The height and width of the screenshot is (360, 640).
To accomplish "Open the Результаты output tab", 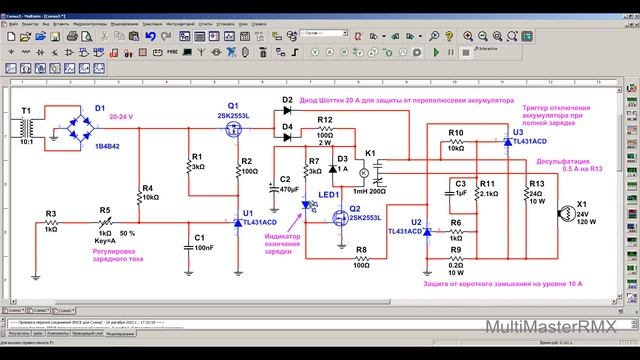I will 19,334.
